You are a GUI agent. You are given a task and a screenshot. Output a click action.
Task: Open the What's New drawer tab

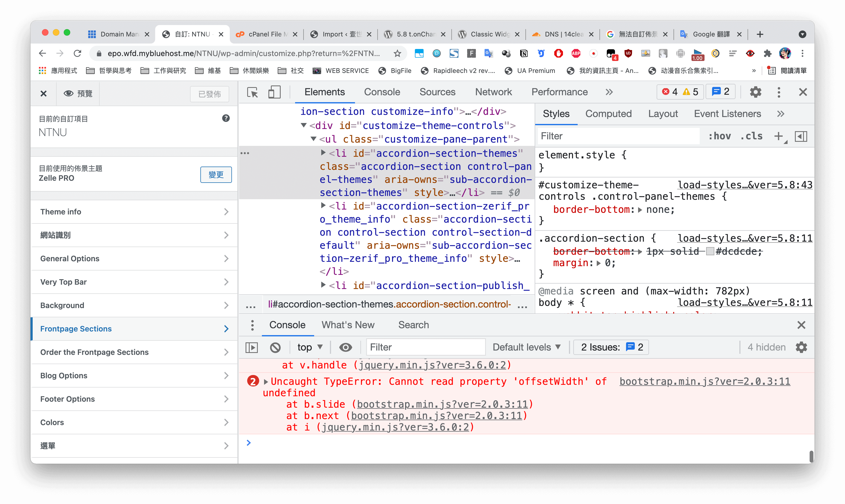tap(348, 325)
